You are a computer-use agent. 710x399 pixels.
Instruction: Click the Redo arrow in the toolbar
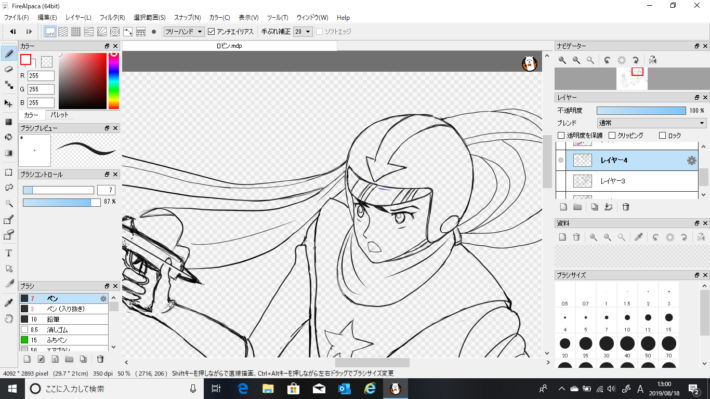[x=29, y=32]
